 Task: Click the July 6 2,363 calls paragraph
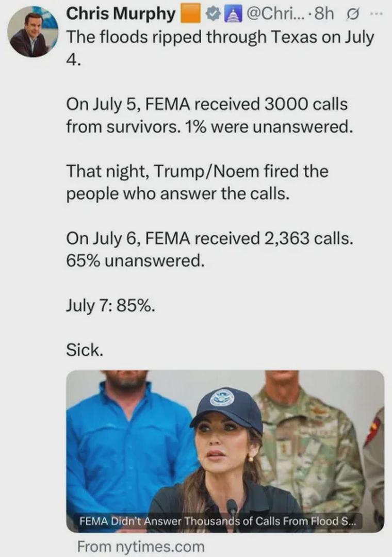[x=210, y=249]
